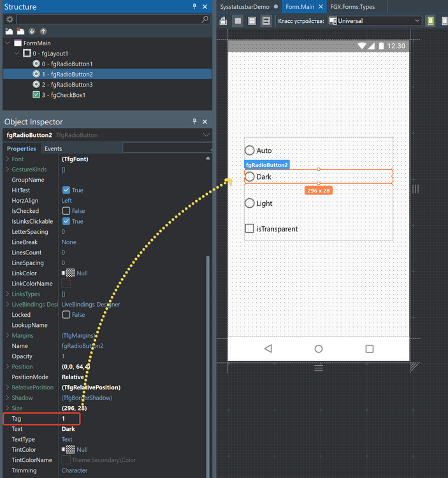Pin the Object Inspector panel

(x=194, y=122)
